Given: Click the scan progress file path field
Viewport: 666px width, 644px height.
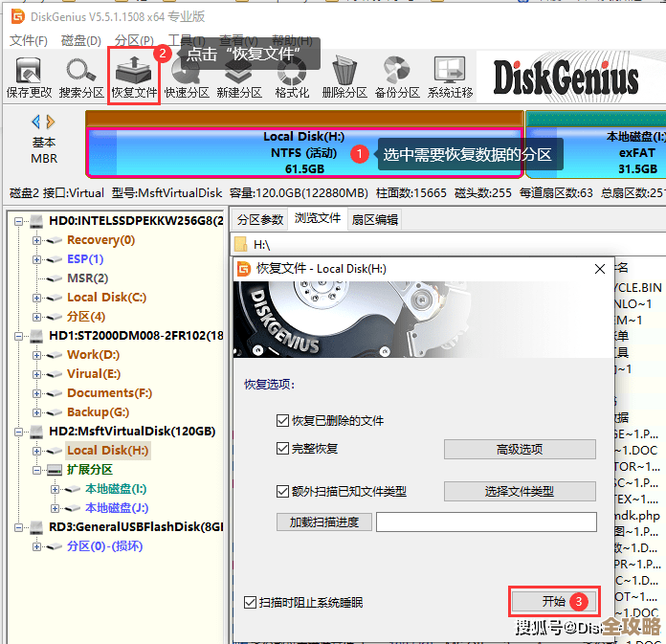Looking at the screenshot, I should (486, 522).
